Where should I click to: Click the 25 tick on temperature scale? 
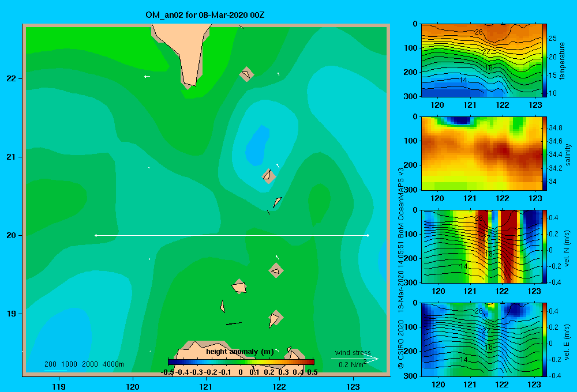coord(552,39)
